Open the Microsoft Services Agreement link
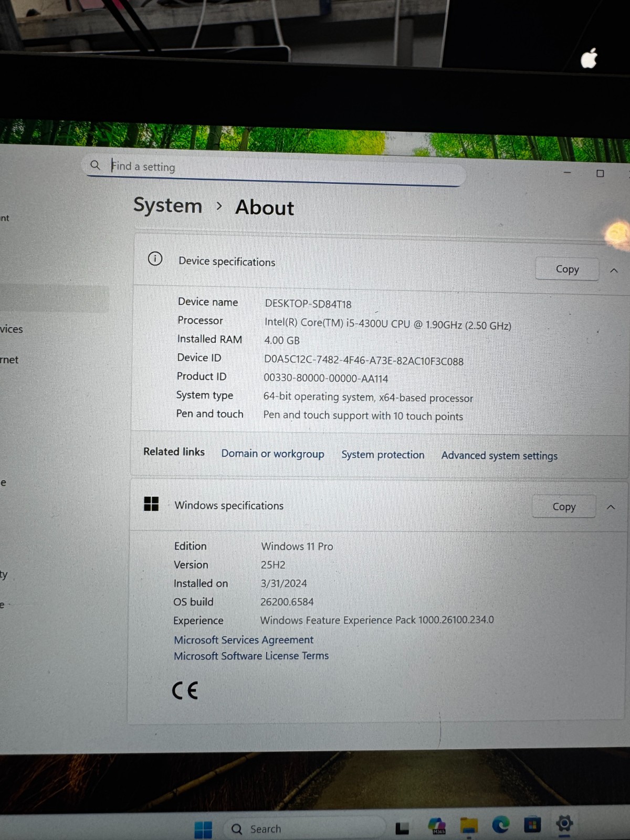Viewport: 630px width, 840px height. (x=244, y=640)
